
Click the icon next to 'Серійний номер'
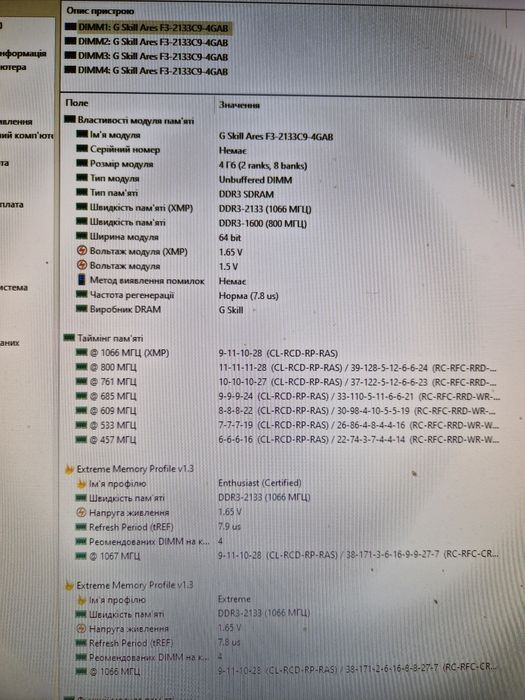click(82, 148)
